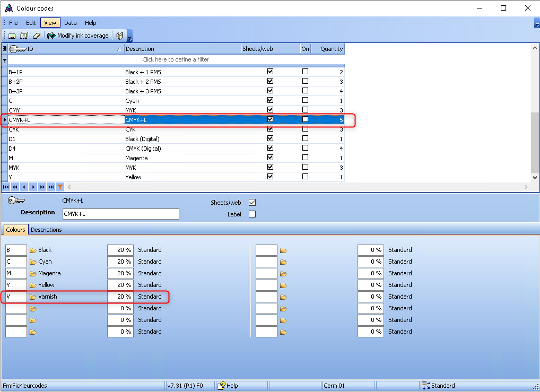Open the folder browse icon beside Cyan
Image resolution: width=540 pixels, height=392 pixels.
pyautogui.click(x=33, y=262)
